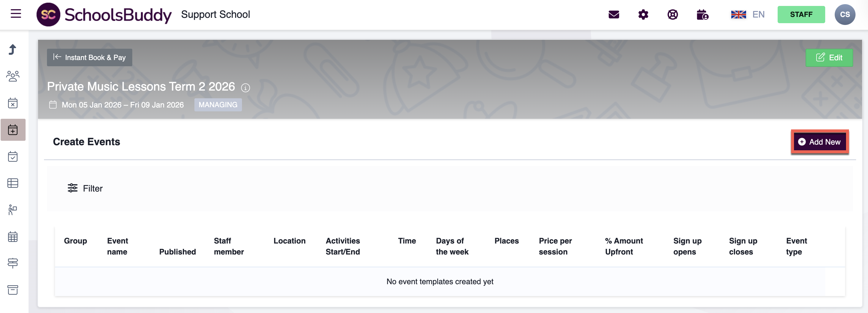Click the Add New button

point(820,142)
